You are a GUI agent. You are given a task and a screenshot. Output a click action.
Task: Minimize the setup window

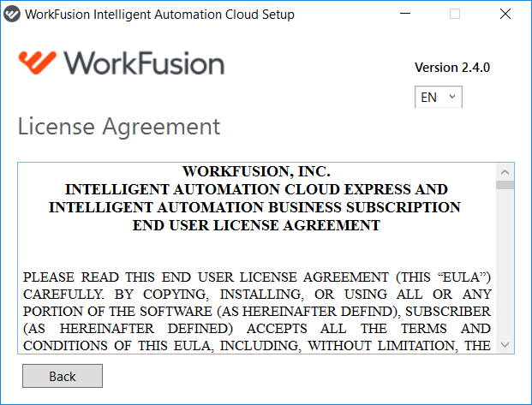click(405, 14)
